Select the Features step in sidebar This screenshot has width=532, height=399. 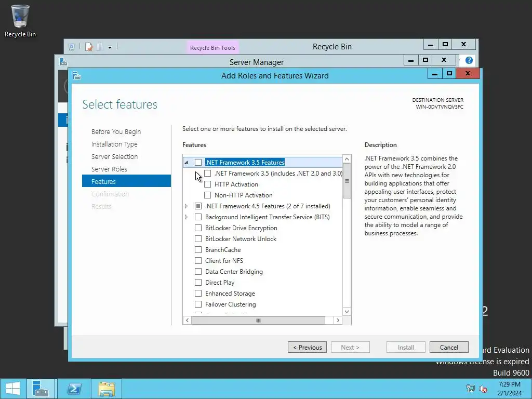click(126, 181)
